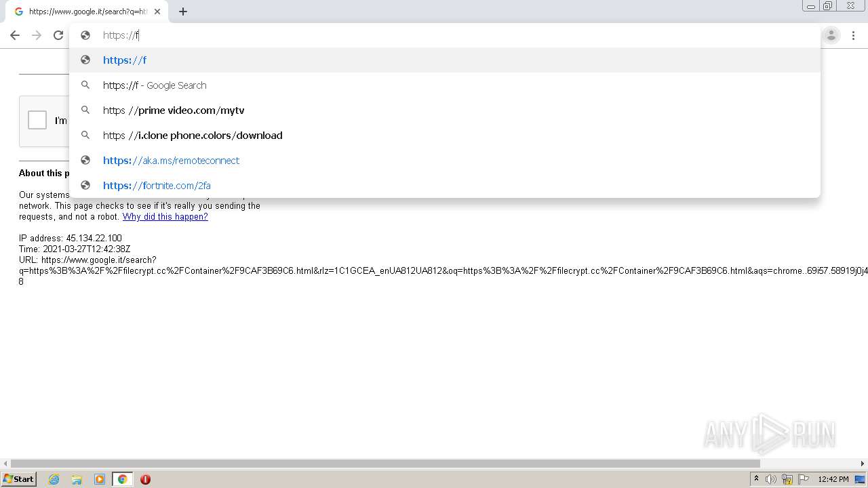Open Windows Media Player from the taskbar
Screen dimensions: 868x488
click(x=100, y=479)
